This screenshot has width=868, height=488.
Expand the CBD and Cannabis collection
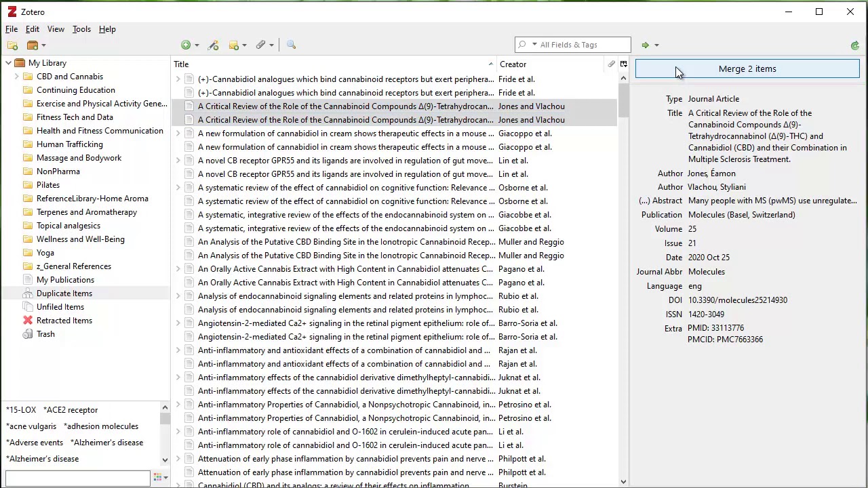[x=17, y=77]
